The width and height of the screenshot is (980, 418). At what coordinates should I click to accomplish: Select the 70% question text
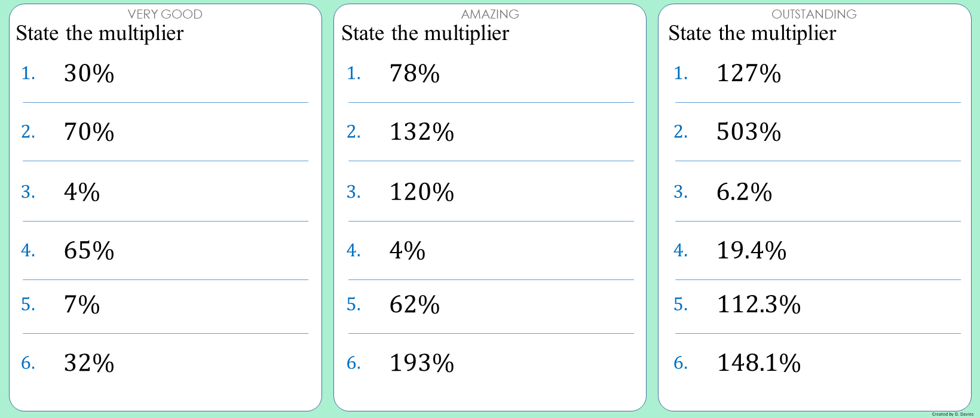point(89,132)
